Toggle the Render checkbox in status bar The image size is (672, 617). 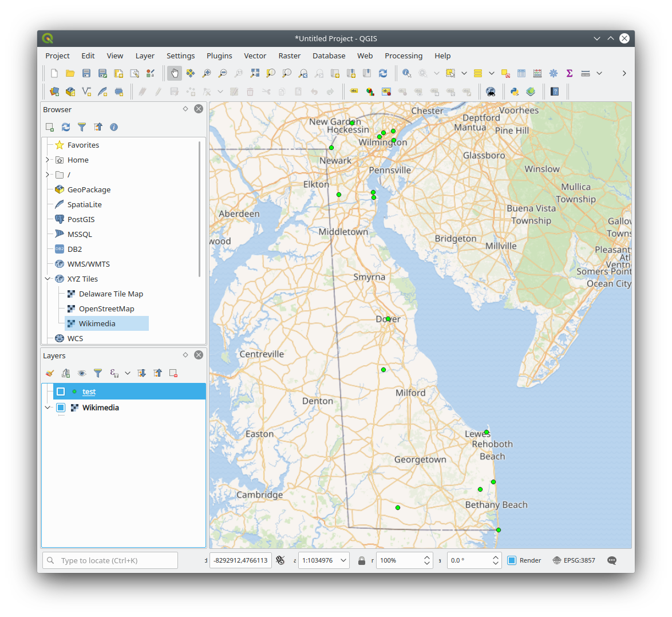tap(512, 560)
